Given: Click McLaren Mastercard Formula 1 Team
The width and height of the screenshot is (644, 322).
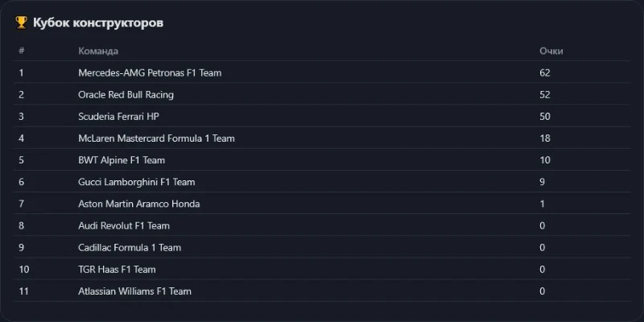Looking at the screenshot, I should [x=156, y=138].
